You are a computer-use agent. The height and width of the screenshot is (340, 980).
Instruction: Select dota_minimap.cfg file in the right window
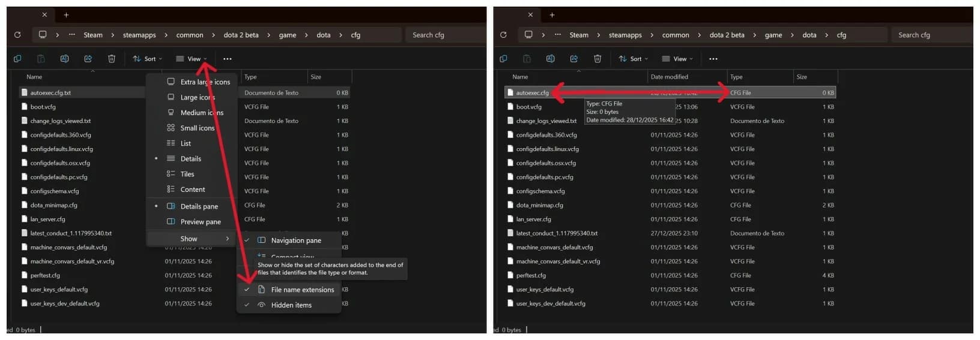click(539, 205)
